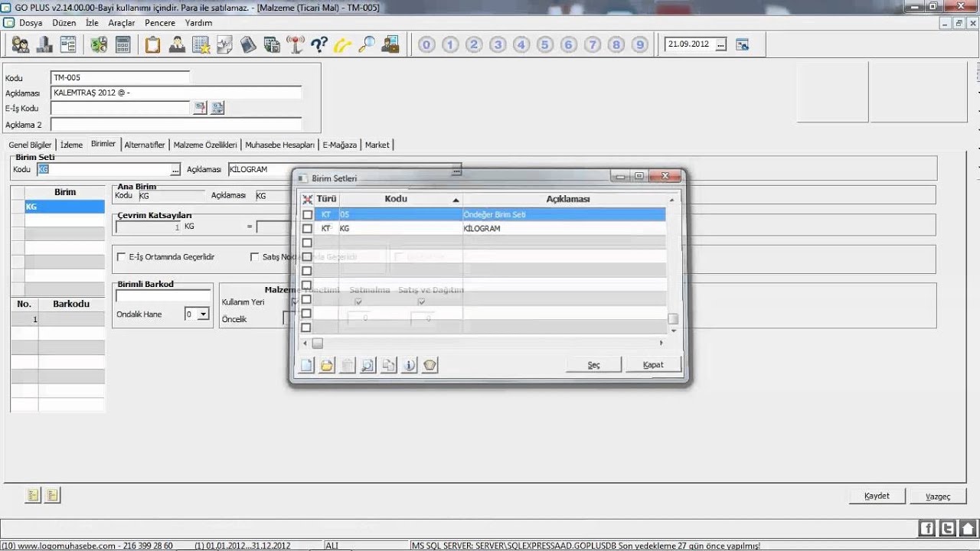Click the home icon in status bar
Image resolution: width=980 pixels, height=551 pixels.
tap(969, 528)
